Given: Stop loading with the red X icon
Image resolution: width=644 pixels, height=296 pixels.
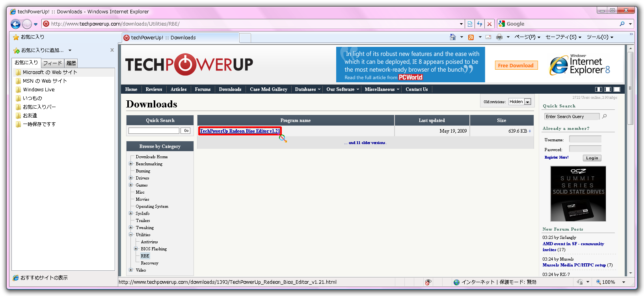Looking at the screenshot, I should click(x=490, y=24).
